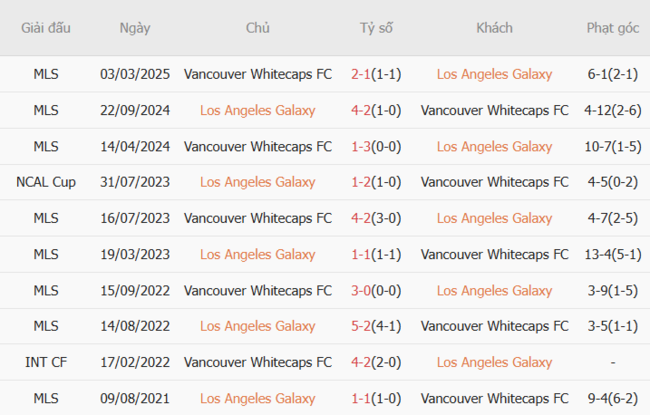
Task: Select the 5-2(4-1) match score
Action: [376, 326]
